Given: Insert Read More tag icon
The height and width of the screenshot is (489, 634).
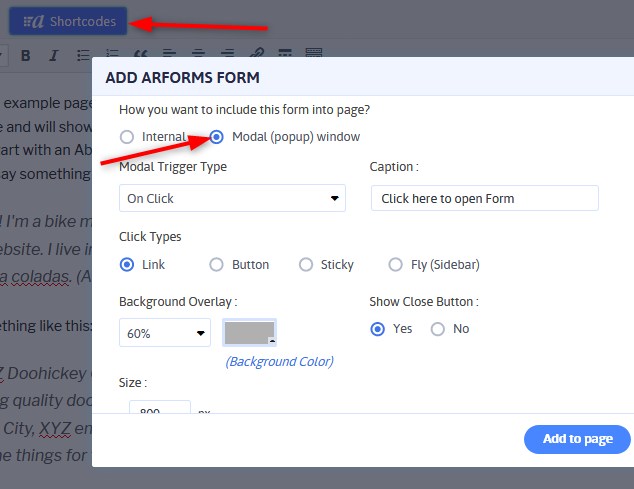Looking at the screenshot, I should tap(285, 53).
